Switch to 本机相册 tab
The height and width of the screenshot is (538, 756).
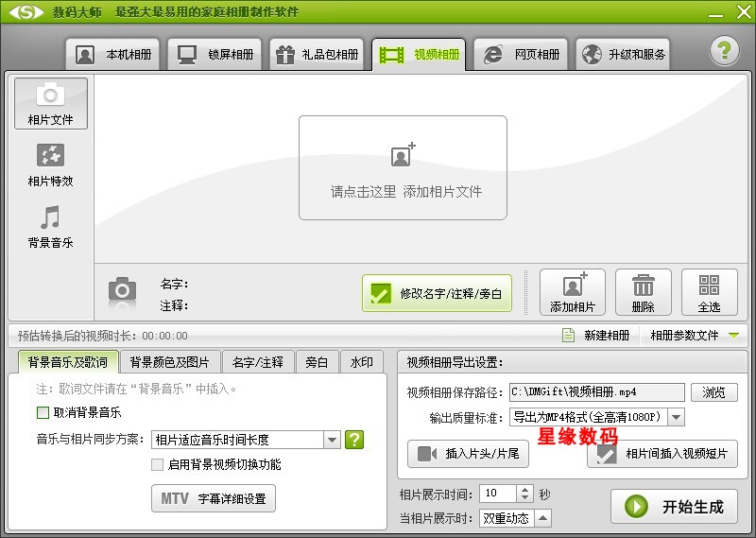[112, 54]
